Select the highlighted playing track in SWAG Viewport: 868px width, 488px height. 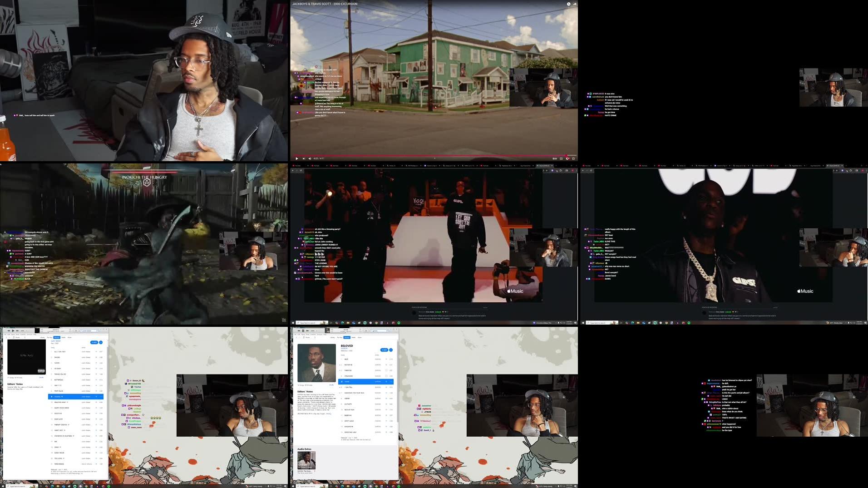(76, 396)
